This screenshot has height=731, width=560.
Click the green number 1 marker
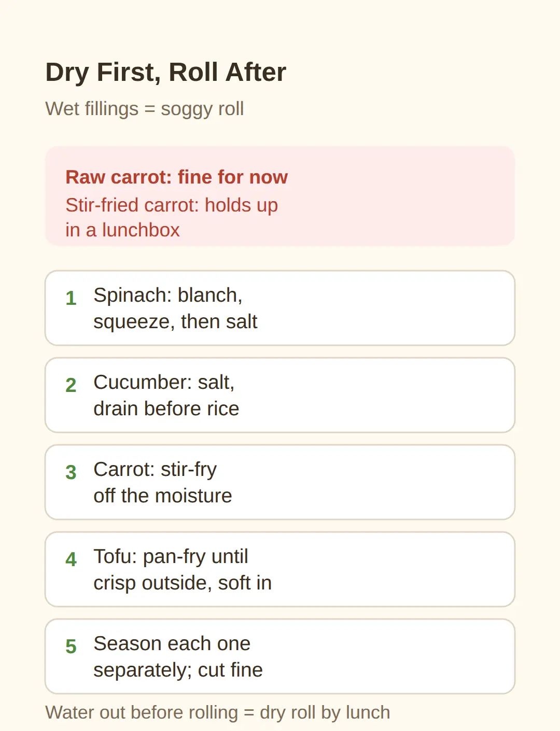[x=71, y=298]
